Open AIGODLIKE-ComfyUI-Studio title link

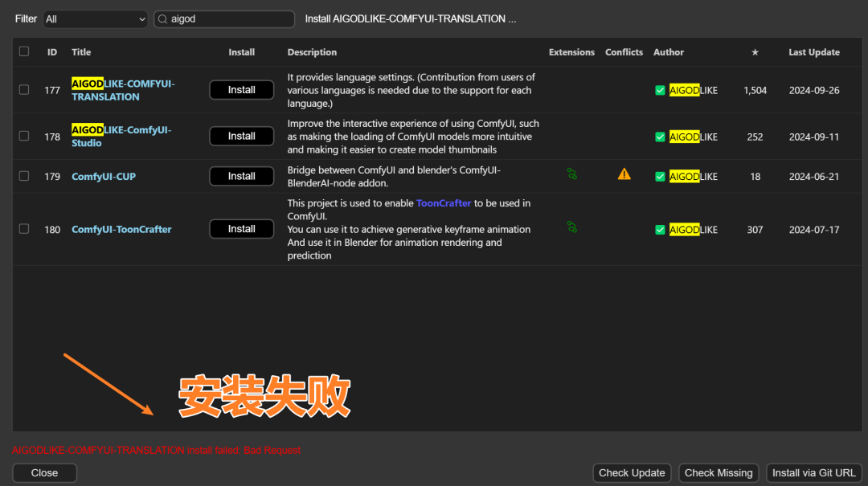pyautogui.click(x=121, y=137)
